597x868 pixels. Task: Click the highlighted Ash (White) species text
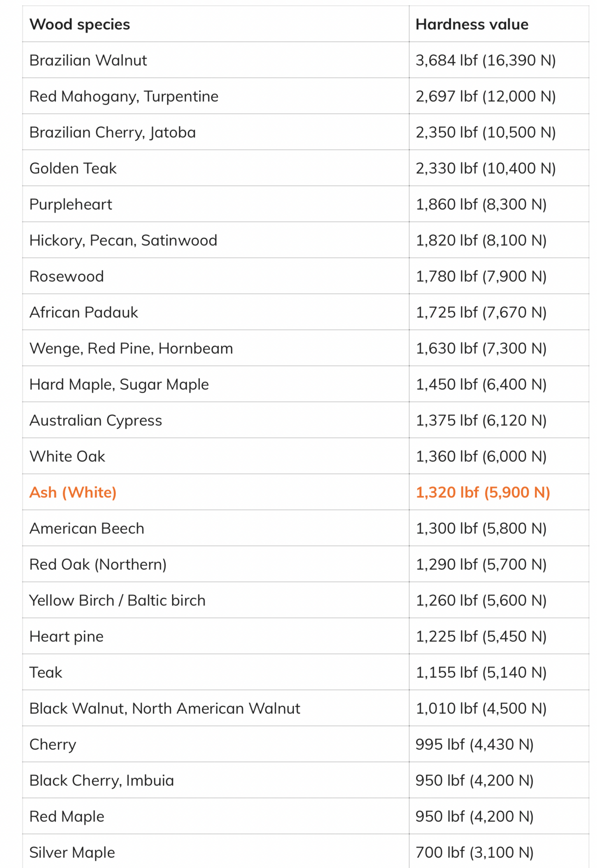click(x=73, y=492)
